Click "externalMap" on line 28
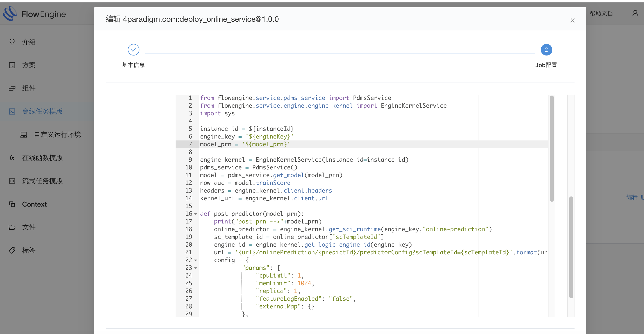The height and width of the screenshot is (334, 644). (278, 306)
